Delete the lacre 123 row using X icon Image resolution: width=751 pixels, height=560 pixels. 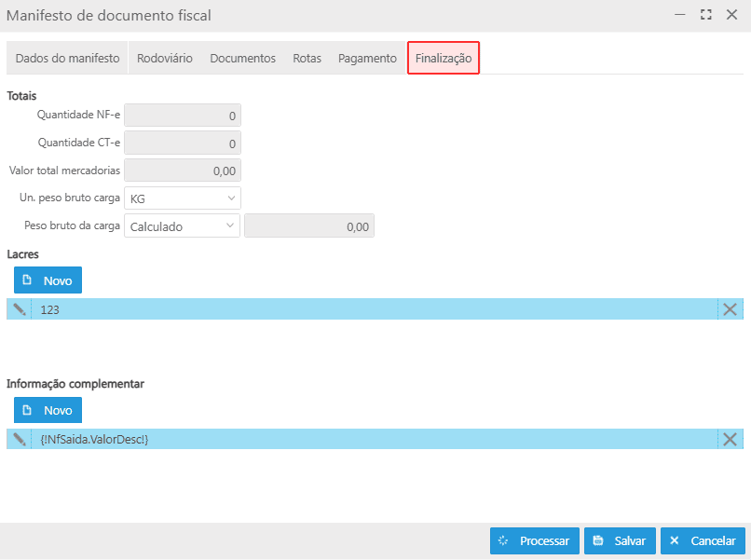tap(731, 309)
